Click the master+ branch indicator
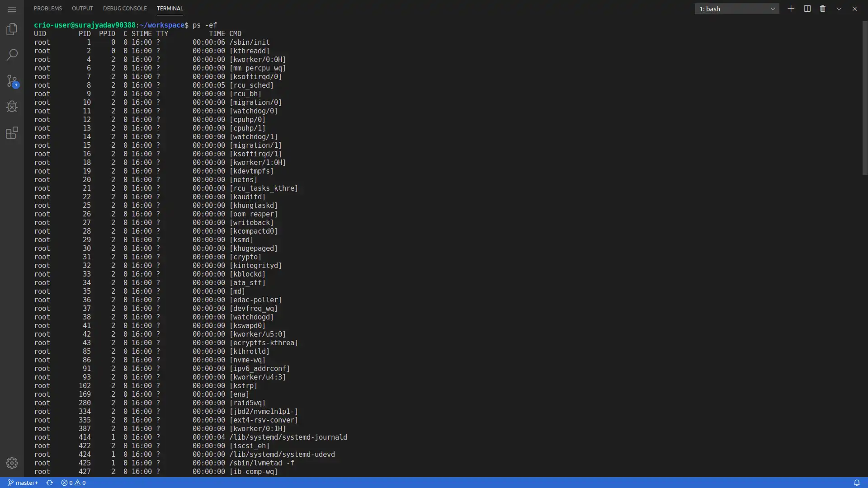This screenshot has height=488, width=868. click(x=23, y=483)
